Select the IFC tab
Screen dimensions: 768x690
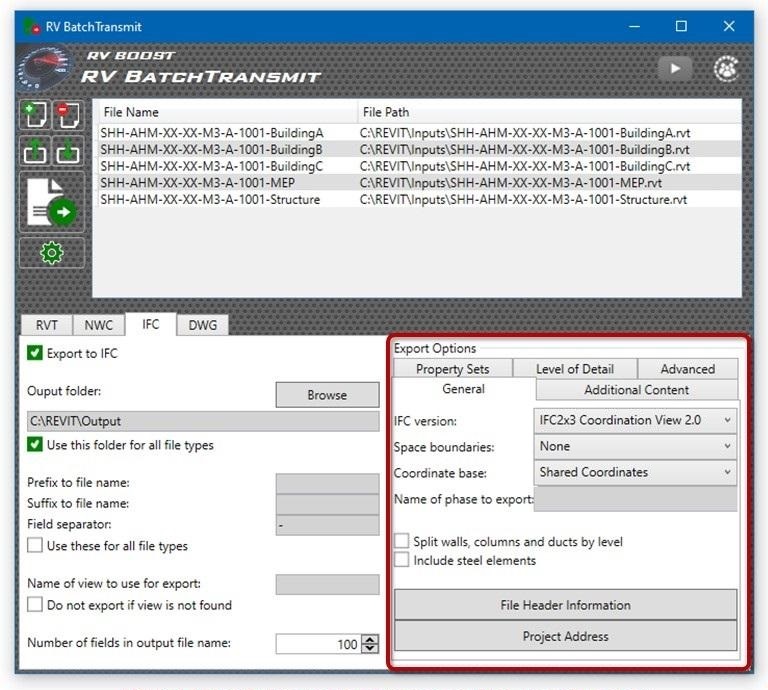point(150,324)
